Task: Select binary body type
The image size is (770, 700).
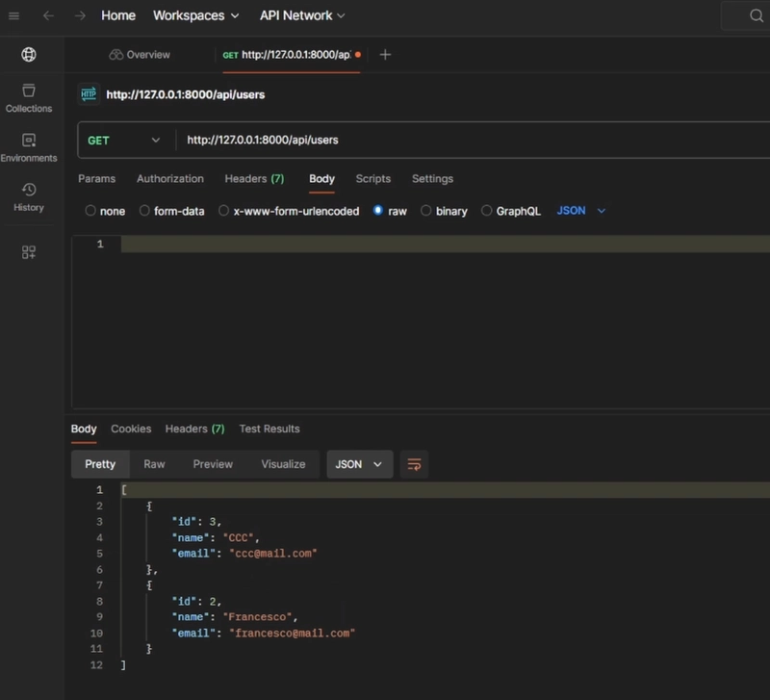Action: [x=426, y=211]
